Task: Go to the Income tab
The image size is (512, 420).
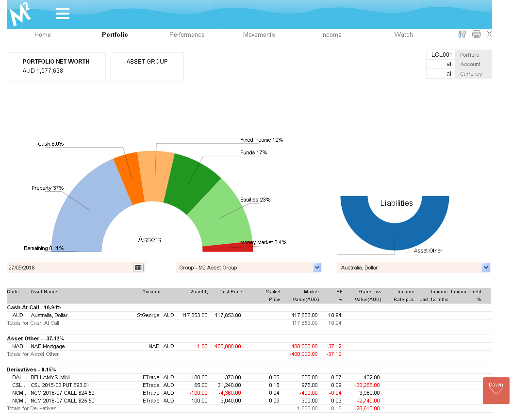Action: [x=331, y=35]
